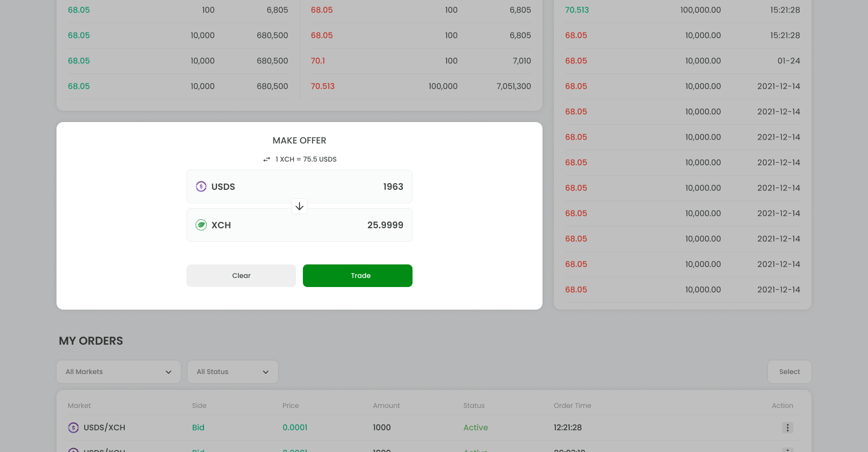Click the green Trade button
This screenshot has width=868, height=452.
click(358, 276)
